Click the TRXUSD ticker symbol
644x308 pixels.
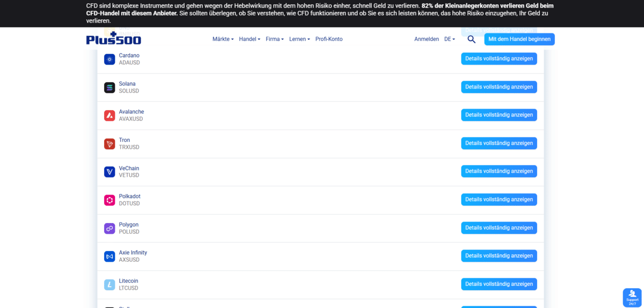(x=129, y=147)
